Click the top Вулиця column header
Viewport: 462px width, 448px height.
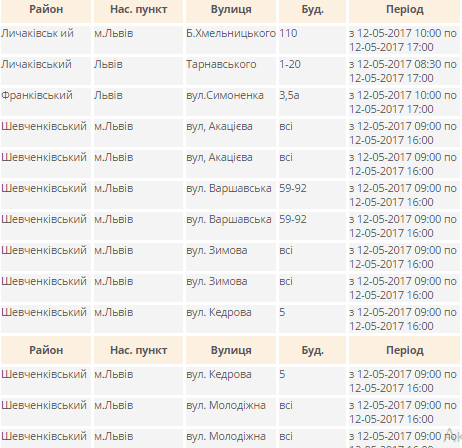231,11
